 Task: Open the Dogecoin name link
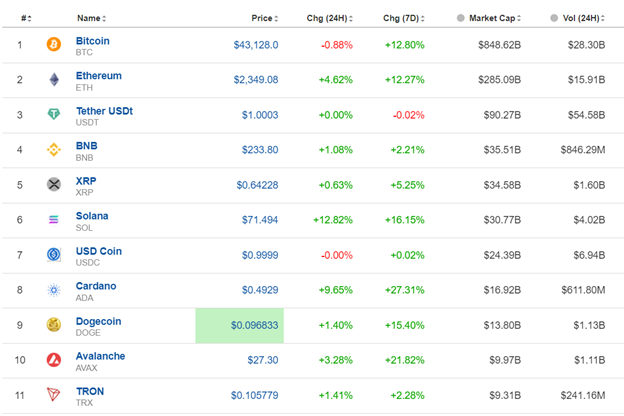coord(98,321)
